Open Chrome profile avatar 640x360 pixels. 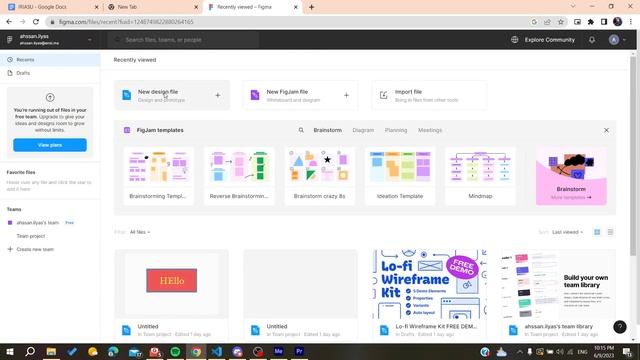click(618, 22)
